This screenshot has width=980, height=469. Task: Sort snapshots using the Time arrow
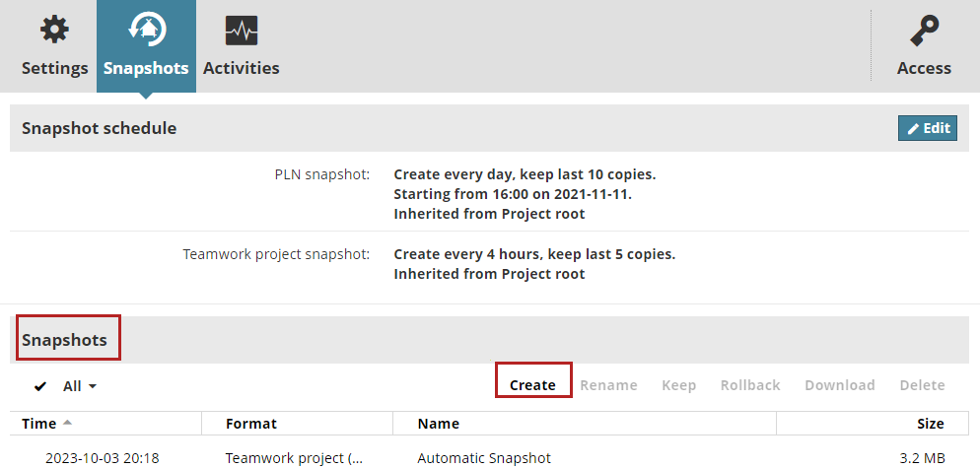[68, 424]
